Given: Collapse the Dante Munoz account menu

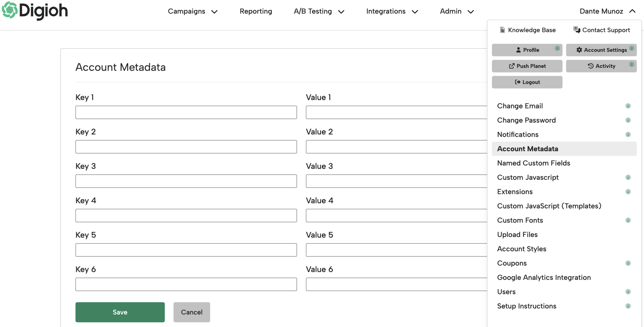Looking at the screenshot, I should click(x=633, y=11).
